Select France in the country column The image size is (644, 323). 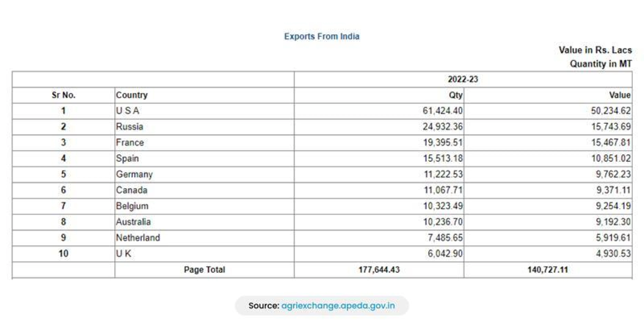pyautogui.click(x=130, y=143)
